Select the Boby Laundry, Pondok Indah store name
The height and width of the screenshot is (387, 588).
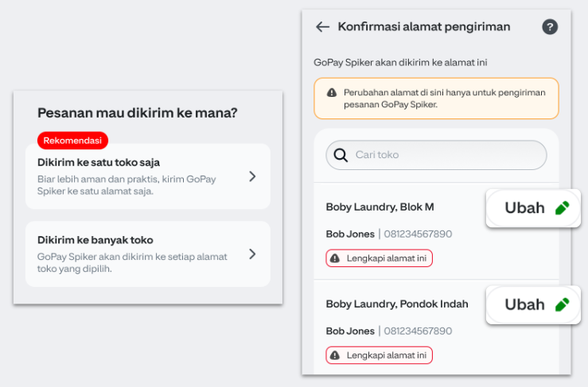(x=396, y=304)
